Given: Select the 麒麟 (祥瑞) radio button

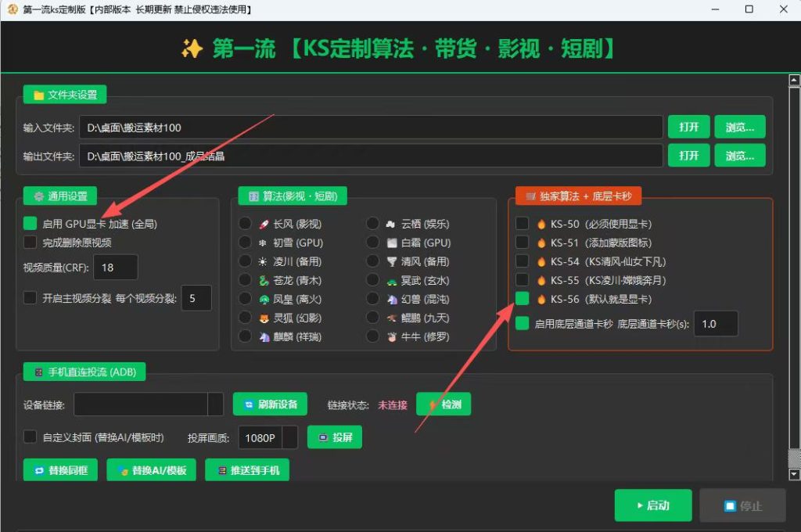Looking at the screenshot, I should (245, 336).
